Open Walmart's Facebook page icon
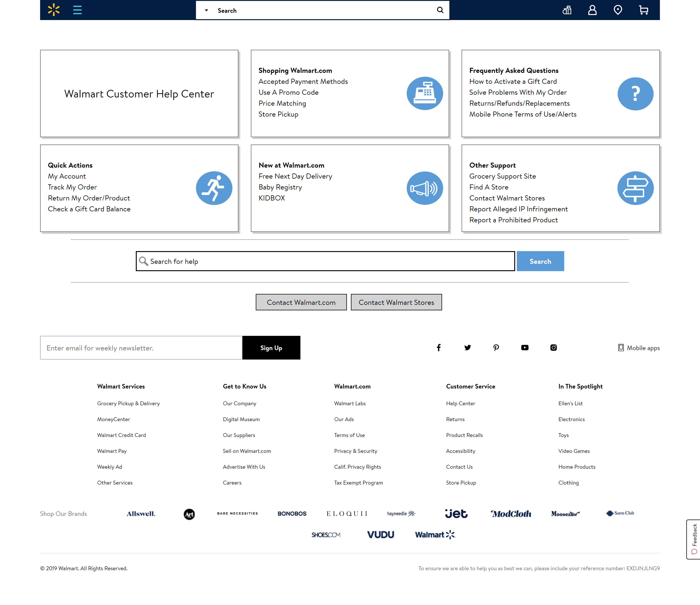Screen dimensions: 700x605 [439, 348]
